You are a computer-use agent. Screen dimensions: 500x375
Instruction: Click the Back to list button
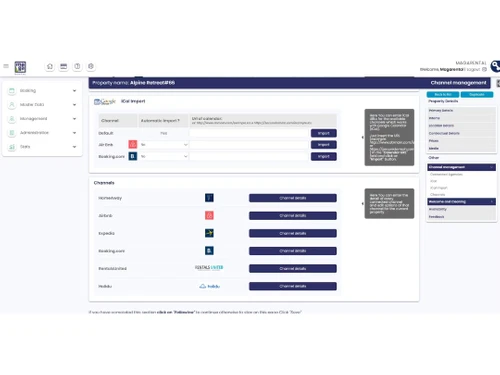point(443,95)
